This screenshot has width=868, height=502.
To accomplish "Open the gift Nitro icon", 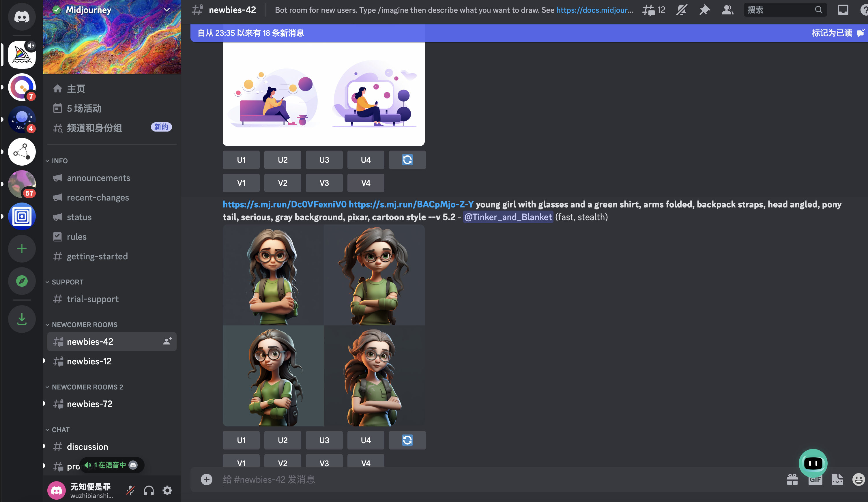I will click(x=792, y=479).
